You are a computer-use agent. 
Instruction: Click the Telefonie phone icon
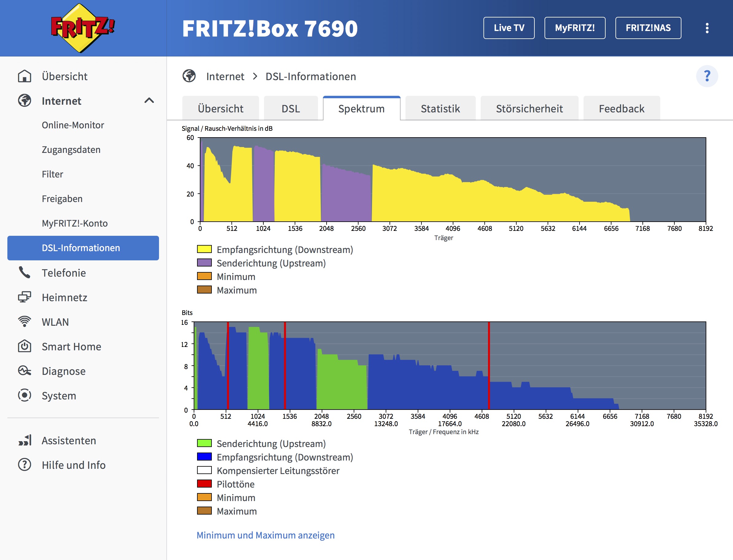(24, 273)
